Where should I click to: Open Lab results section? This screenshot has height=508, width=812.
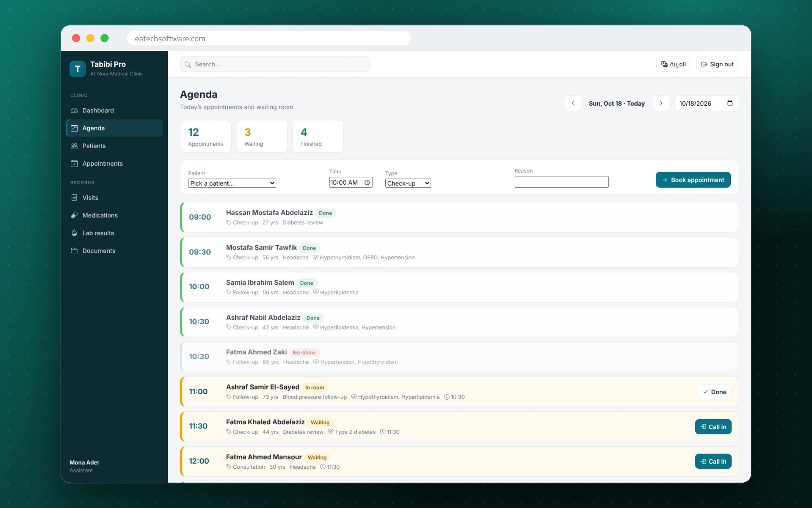coord(114,233)
